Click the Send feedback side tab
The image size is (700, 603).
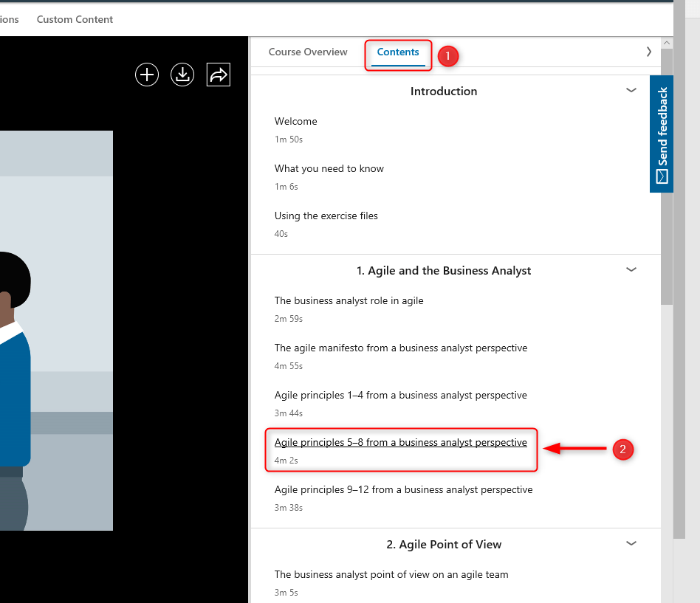tap(662, 134)
